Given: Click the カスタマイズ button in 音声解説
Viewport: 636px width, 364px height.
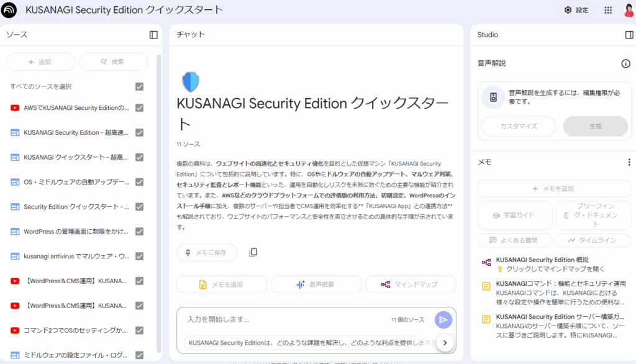Looking at the screenshot, I should pyautogui.click(x=519, y=126).
